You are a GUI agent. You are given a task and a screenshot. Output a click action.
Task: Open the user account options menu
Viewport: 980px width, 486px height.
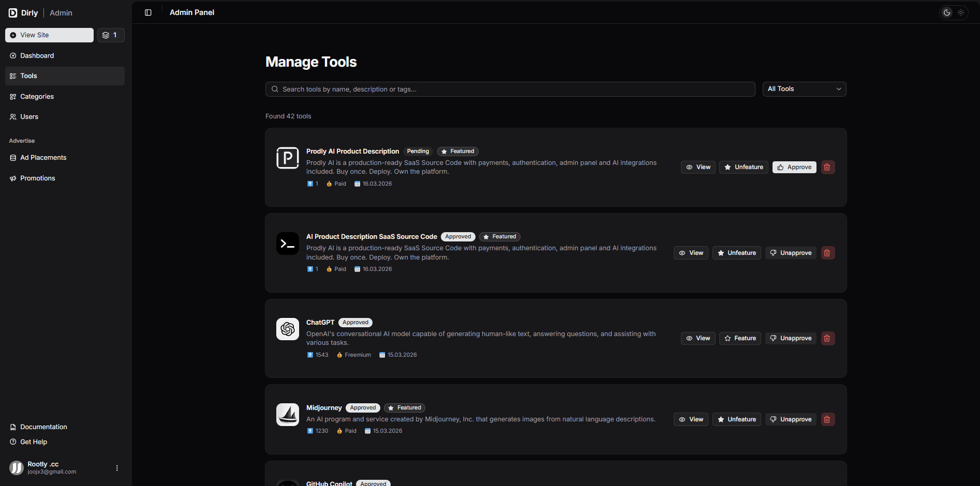click(x=117, y=468)
